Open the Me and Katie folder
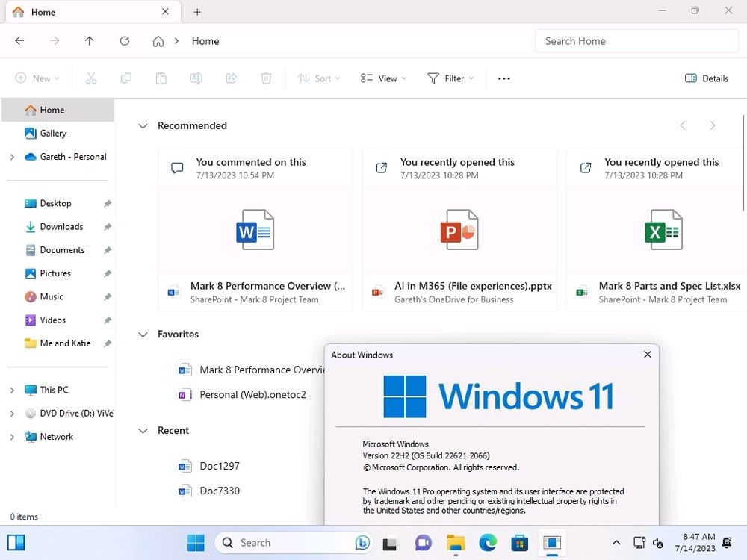Image resolution: width=747 pixels, height=560 pixels. click(x=65, y=343)
